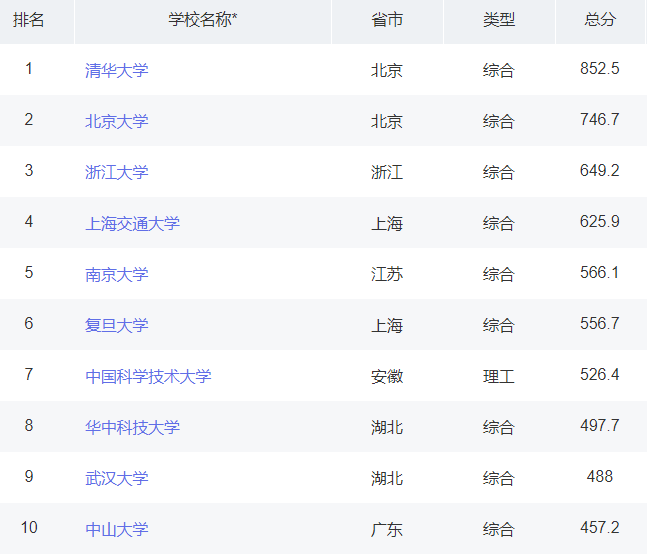Select the score 625.9
647x556 pixels.
click(600, 222)
